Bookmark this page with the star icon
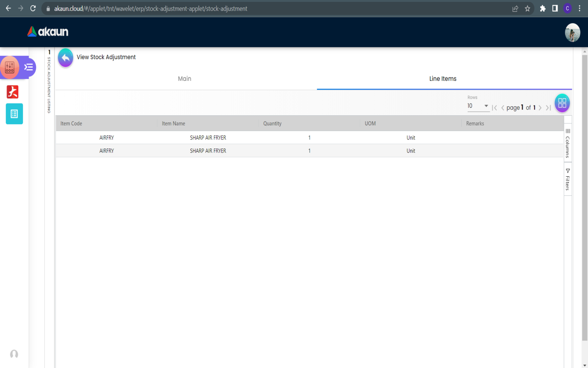Screen dimensions: 588x368 pos(528,9)
